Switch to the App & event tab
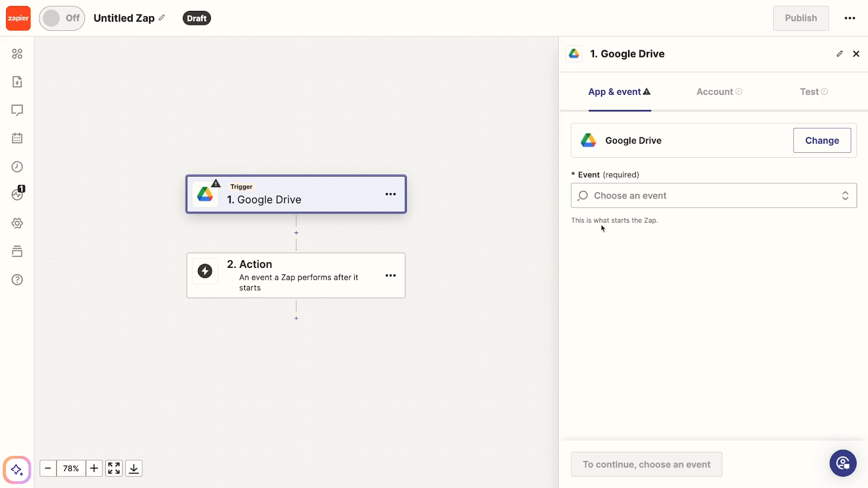The image size is (868, 488). point(620,92)
